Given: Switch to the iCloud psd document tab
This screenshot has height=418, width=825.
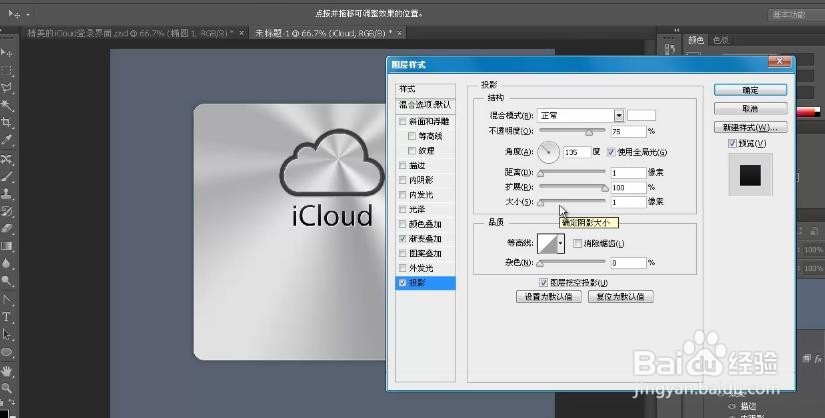Looking at the screenshot, I should point(135,33).
